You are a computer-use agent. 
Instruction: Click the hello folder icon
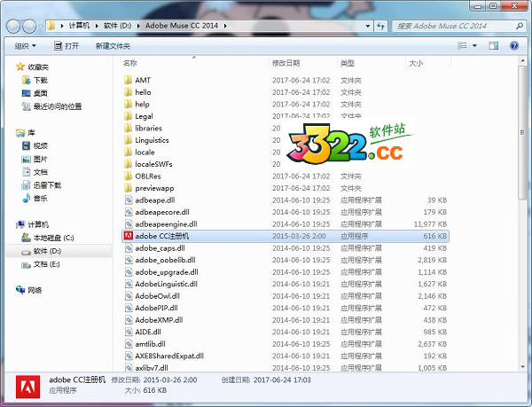[x=128, y=92]
